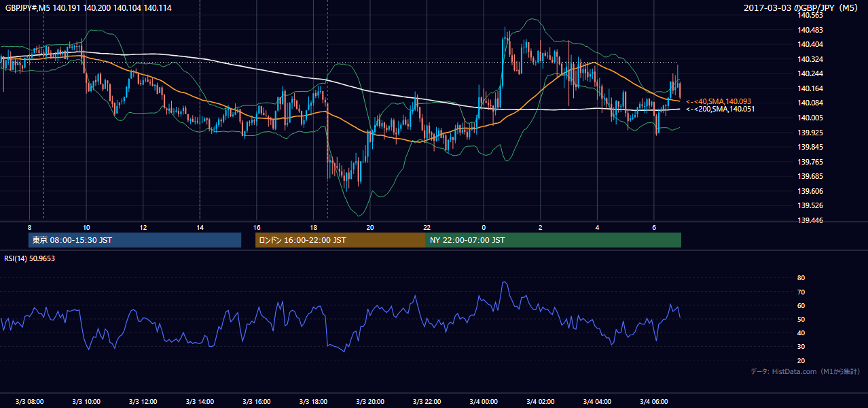
Task: Click the 3/4 02:00 date label
Action: [540, 401]
